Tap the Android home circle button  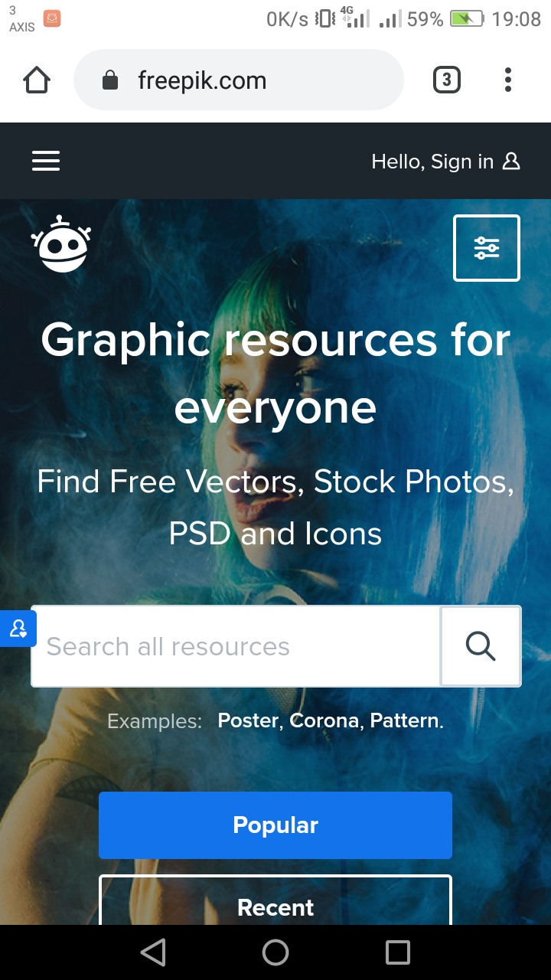click(x=275, y=952)
